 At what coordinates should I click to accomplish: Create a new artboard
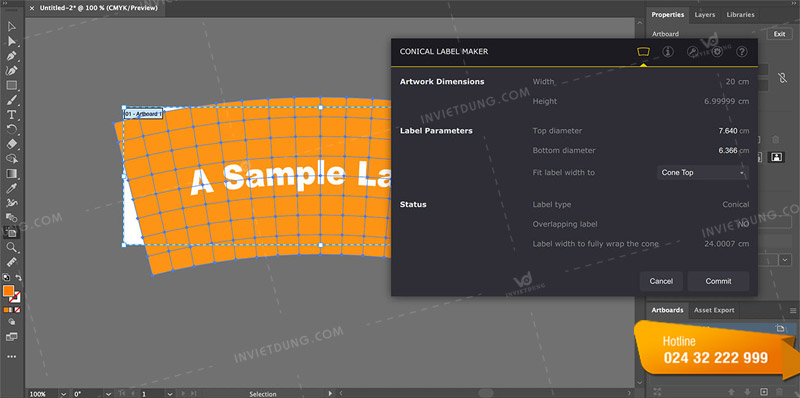pyautogui.click(x=764, y=391)
